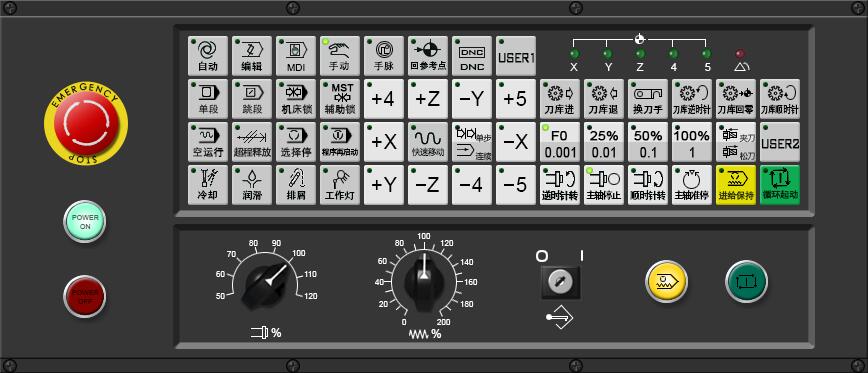Click the green POWER ON button
The image size is (868, 373).
(85, 221)
